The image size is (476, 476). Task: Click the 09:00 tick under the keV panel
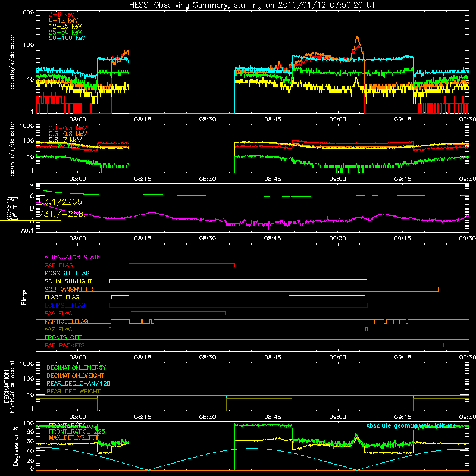(337, 120)
